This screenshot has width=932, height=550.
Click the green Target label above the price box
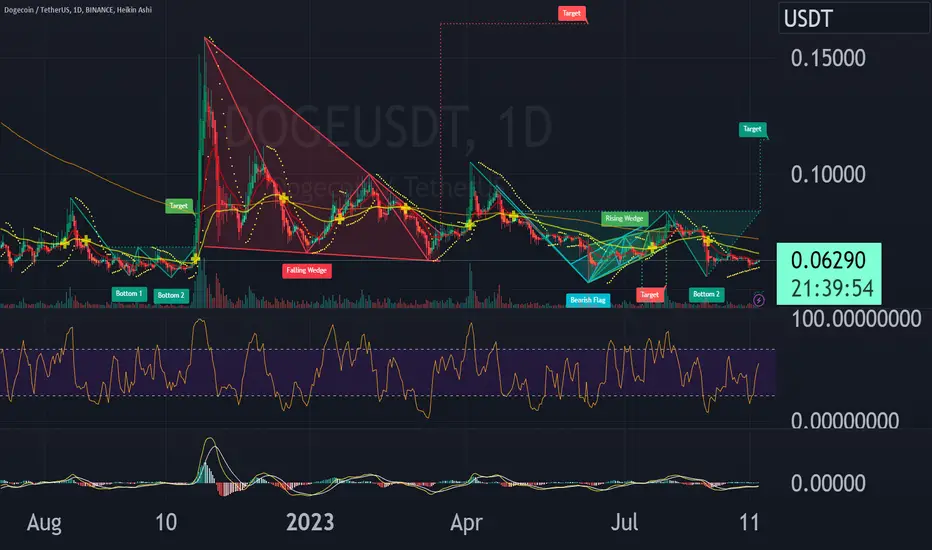tap(752, 129)
